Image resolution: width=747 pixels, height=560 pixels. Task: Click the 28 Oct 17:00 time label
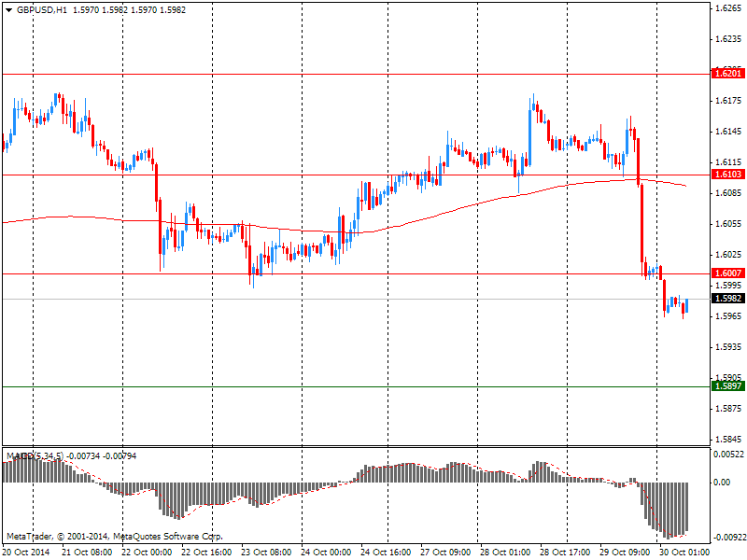tap(565, 552)
